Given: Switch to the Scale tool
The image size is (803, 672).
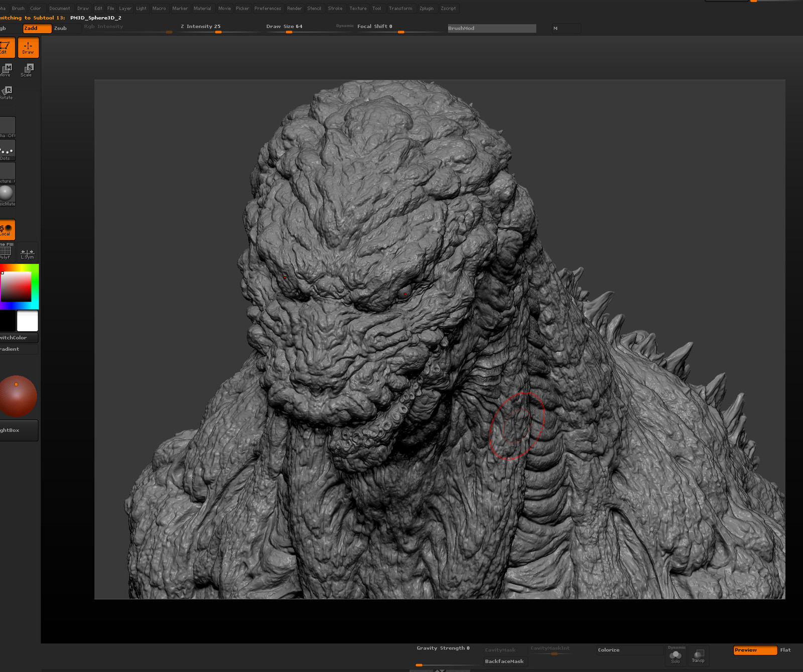Looking at the screenshot, I should (27, 70).
